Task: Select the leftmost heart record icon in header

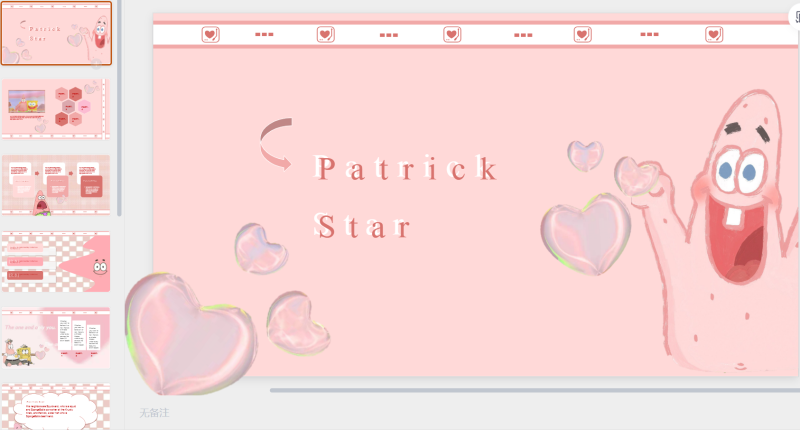Action: click(x=210, y=35)
